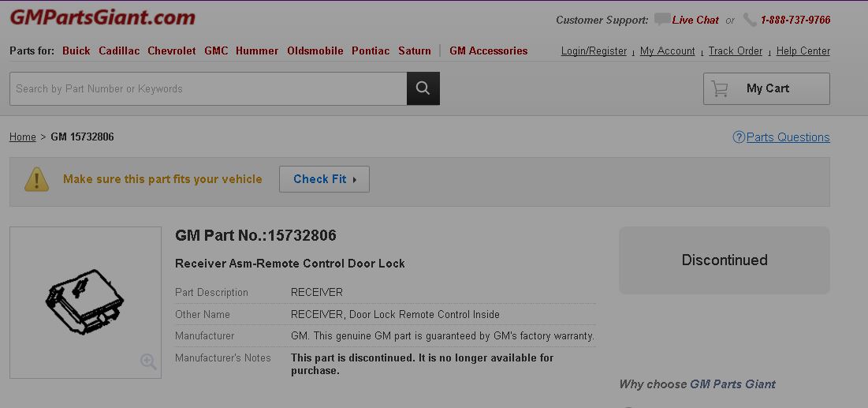Image resolution: width=868 pixels, height=408 pixels.
Task: Select Cadillac in Parts for menu
Action: point(119,51)
